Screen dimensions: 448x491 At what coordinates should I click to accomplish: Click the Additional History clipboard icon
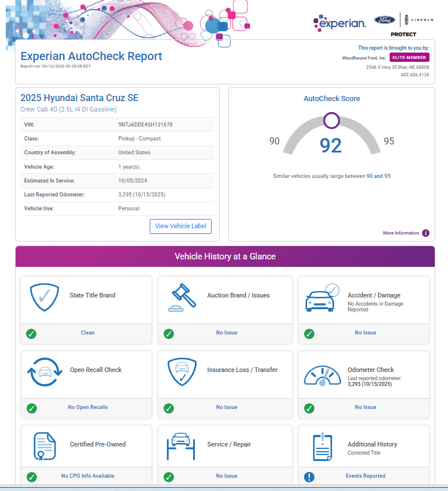(x=323, y=447)
